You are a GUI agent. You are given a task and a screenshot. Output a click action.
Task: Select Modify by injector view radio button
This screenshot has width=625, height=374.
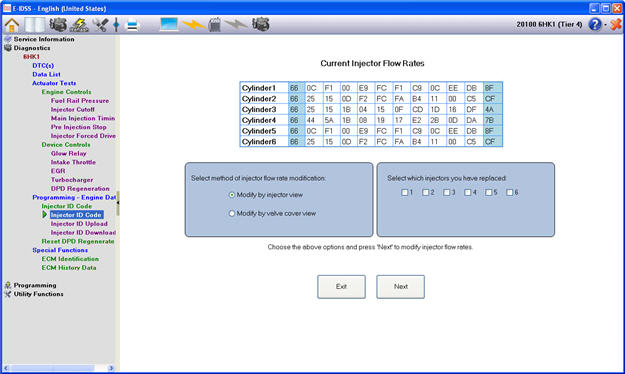click(x=232, y=195)
